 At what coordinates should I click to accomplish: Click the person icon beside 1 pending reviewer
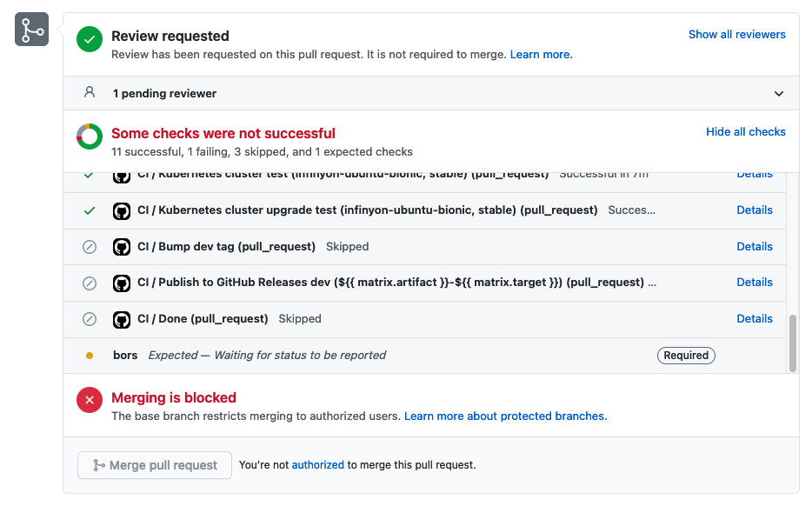click(x=89, y=93)
